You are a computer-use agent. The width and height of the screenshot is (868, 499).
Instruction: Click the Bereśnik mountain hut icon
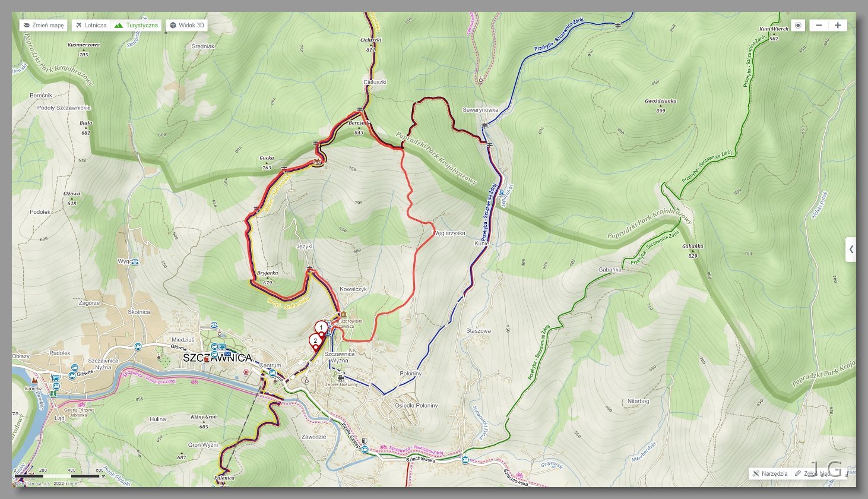click(x=318, y=160)
